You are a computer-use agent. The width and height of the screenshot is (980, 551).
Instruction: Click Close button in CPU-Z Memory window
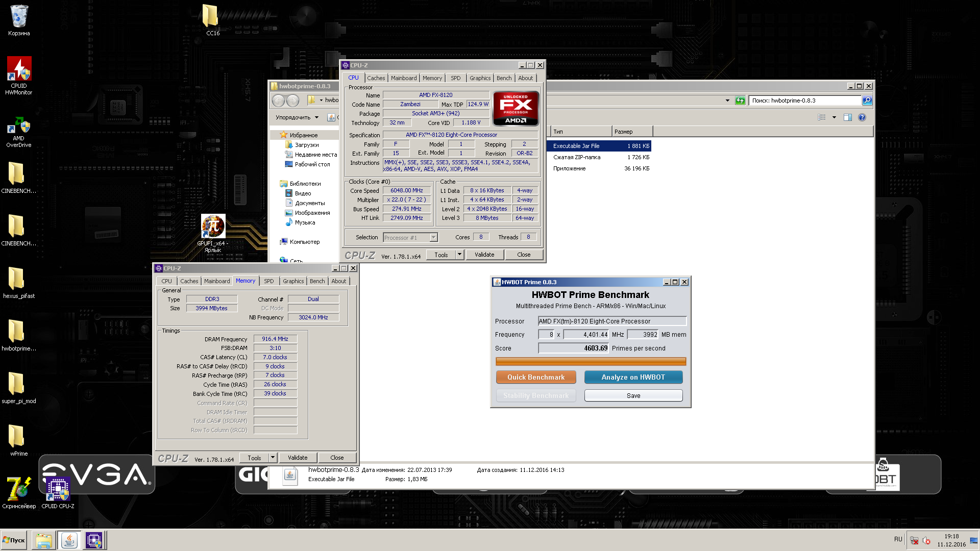tap(337, 458)
